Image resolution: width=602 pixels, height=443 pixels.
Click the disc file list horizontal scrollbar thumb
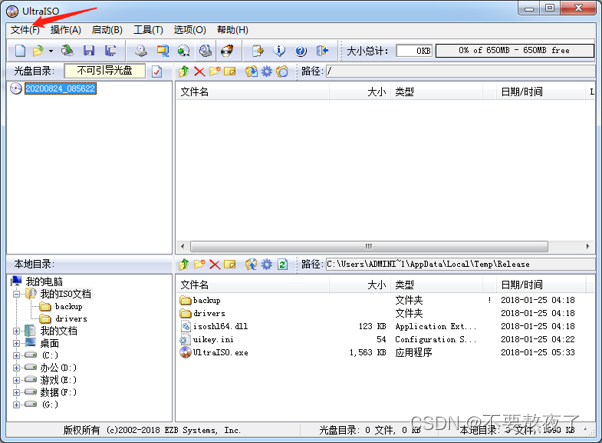(369, 246)
